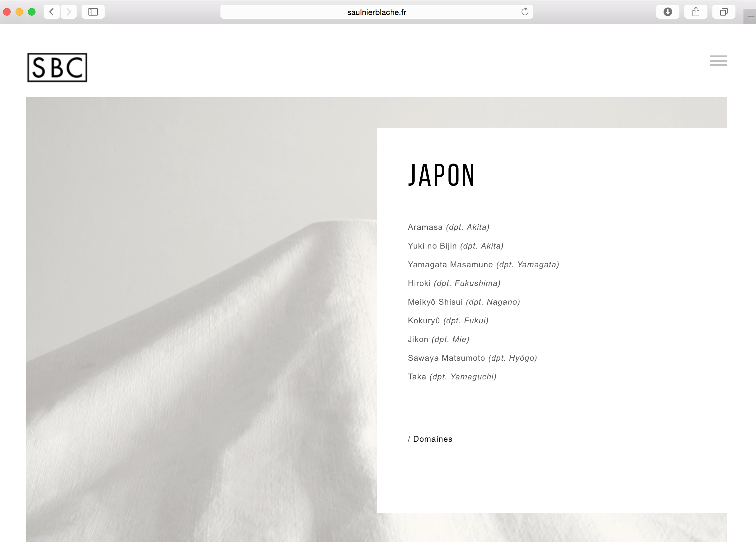Reload the page with the refresh icon
The image size is (756, 542).
[525, 12]
